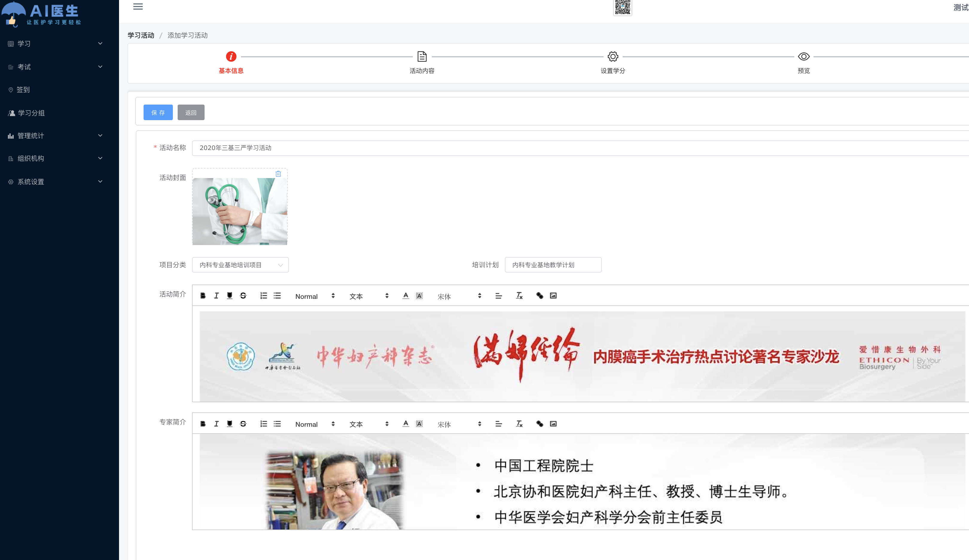
Task: Go to the 活动内容 step
Action: 422,62
